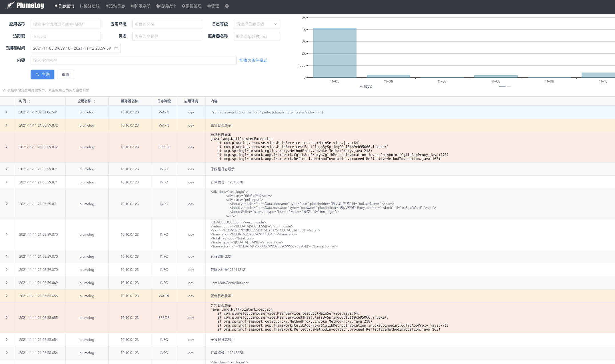Screen dimensions: 615x364
Task: Open the 日志查询 menu
Action: coord(64,6)
